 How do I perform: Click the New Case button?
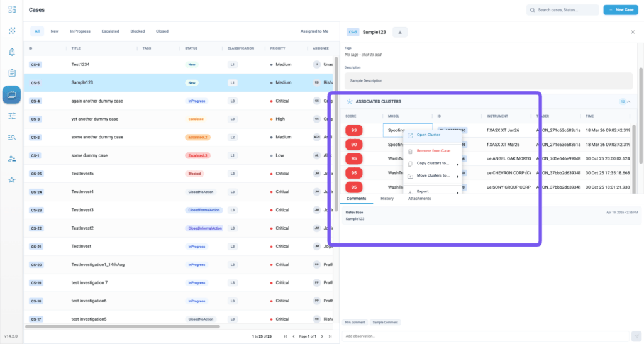pyautogui.click(x=621, y=10)
